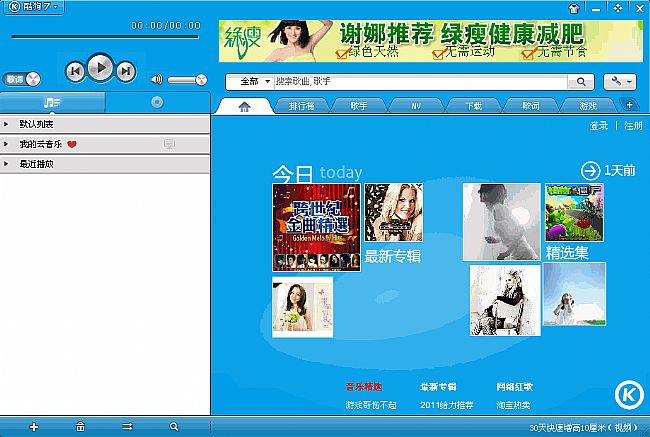650x437 pixels.
Task: Add a new tab with plus button
Action: (x=629, y=105)
